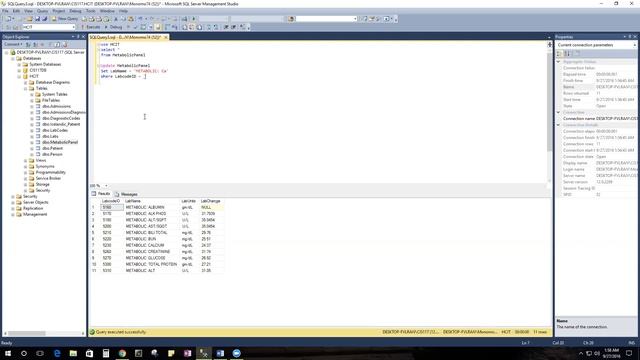Open the File menu
Viewport: 640px width, 360px height.
5,11
